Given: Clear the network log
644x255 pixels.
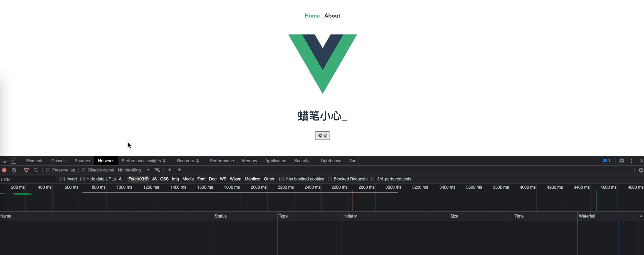Looking at the screenshot, I should (x=14, y=170).
